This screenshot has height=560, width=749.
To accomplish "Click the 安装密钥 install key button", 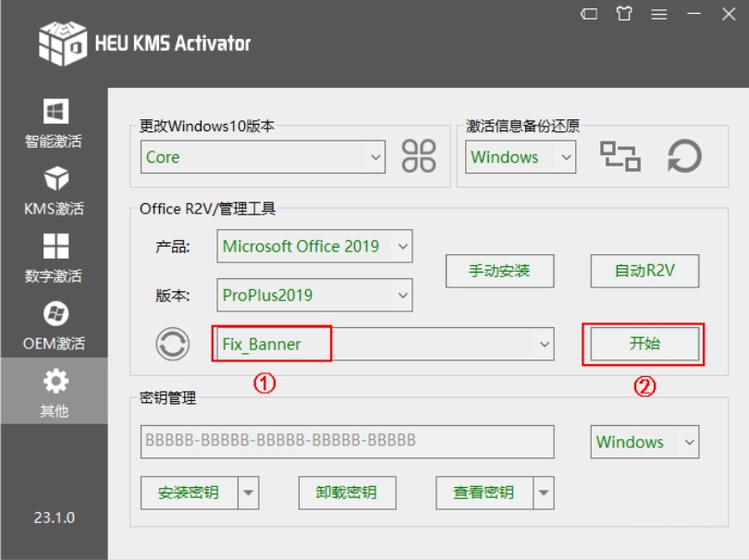I will (190, 493).
